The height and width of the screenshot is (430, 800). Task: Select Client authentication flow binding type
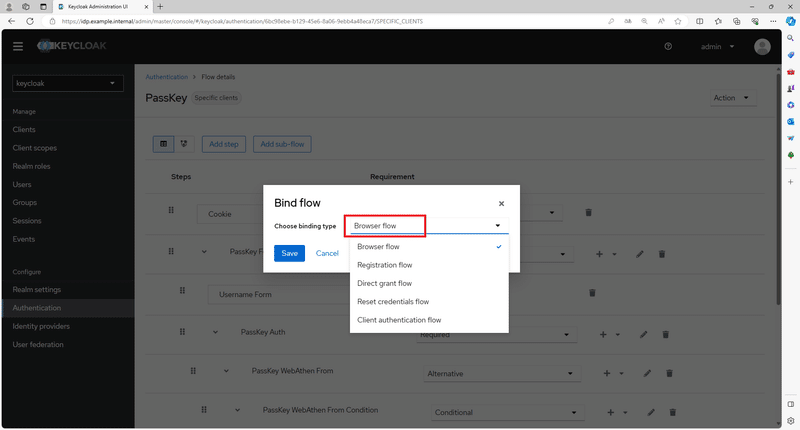[429, 320]
